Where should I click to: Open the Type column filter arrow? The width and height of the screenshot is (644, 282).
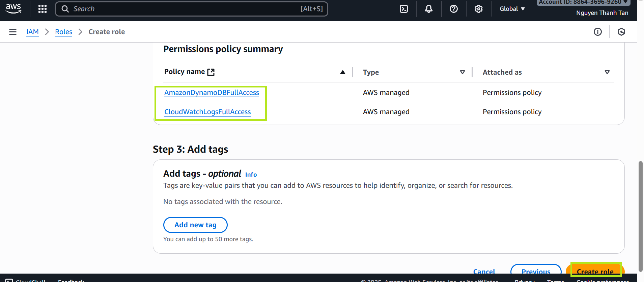[462, 72]
